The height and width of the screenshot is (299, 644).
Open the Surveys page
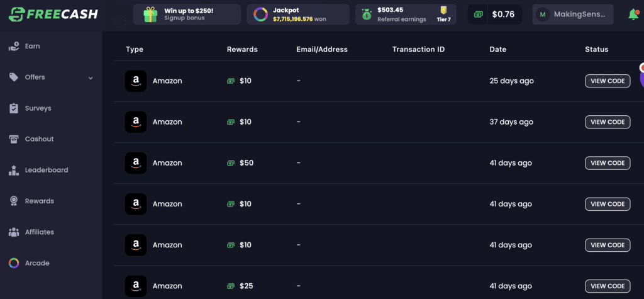pyautogui.click(x=38, y=108)
